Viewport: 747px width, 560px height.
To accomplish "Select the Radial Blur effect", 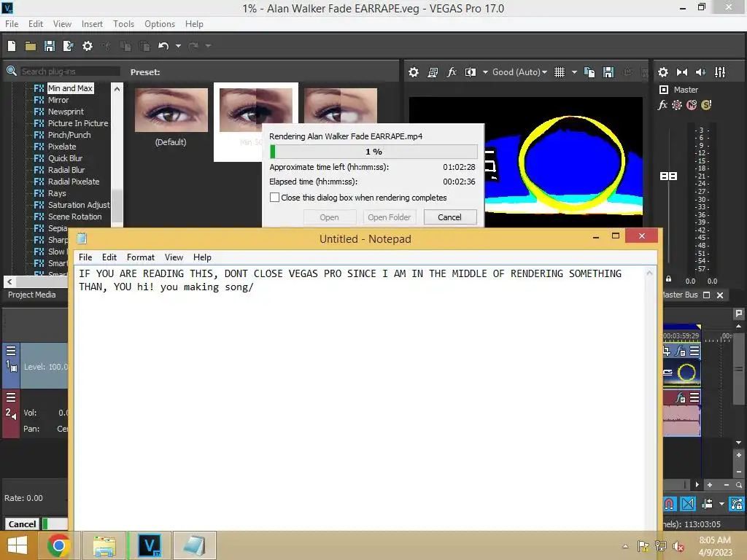I will [66, 170].
